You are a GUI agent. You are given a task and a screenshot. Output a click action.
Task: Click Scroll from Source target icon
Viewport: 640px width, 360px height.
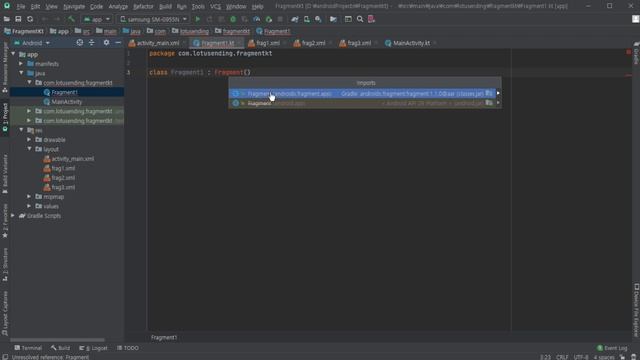tap(80, 42)
